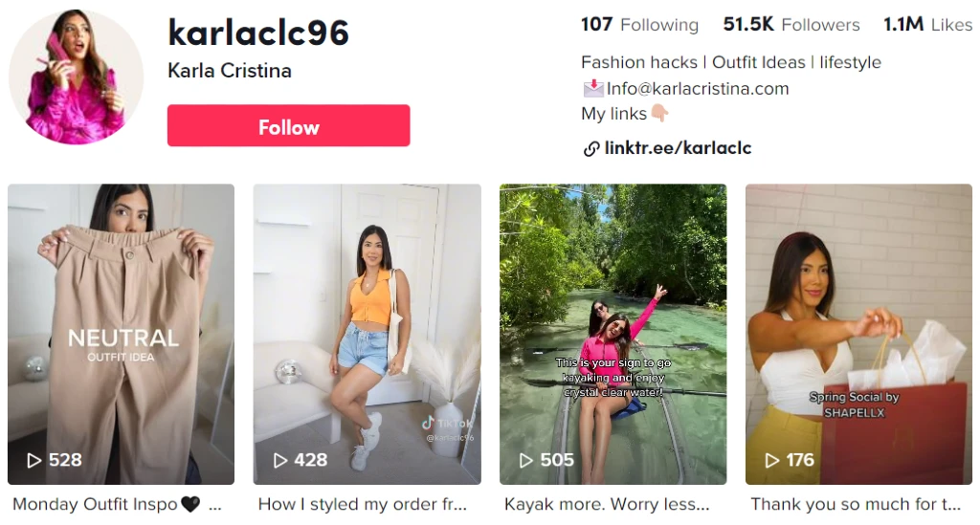Click the envelope emoji in the bio

point(593,89)
